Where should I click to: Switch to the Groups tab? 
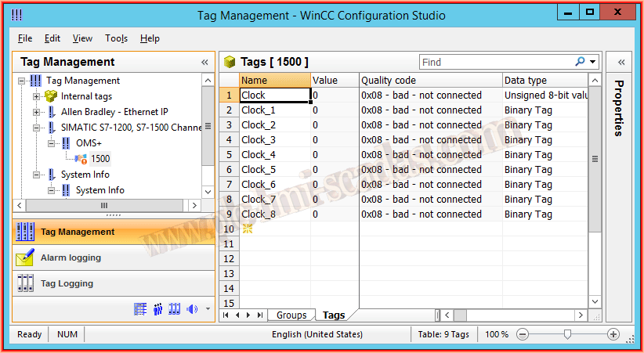coord(291,315)
